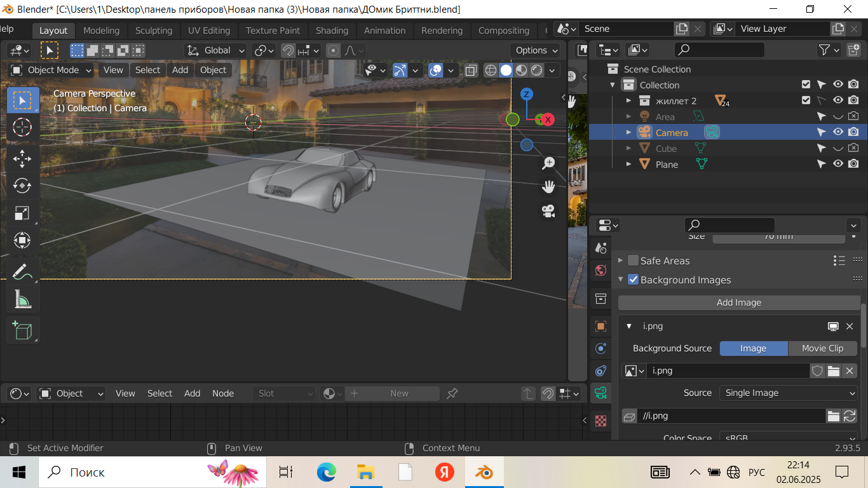Expand the Camera item in outliner
The image size is (868, 488).
[x=628, y=132]
